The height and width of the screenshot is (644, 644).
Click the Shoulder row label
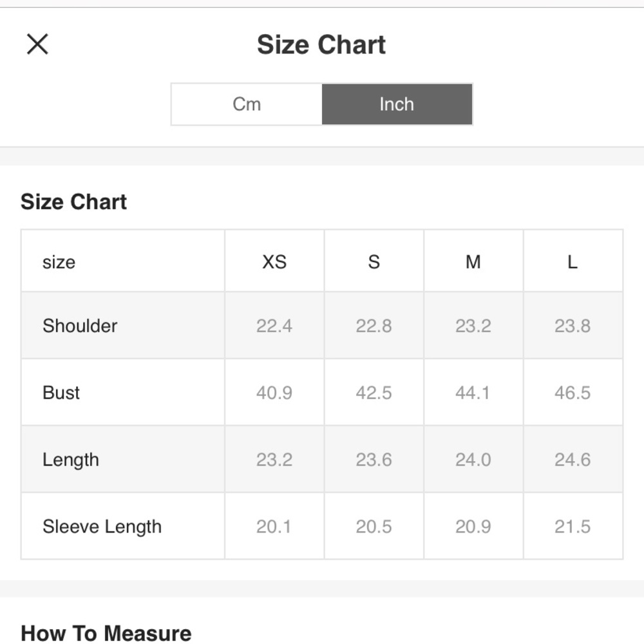click(80, 326)
